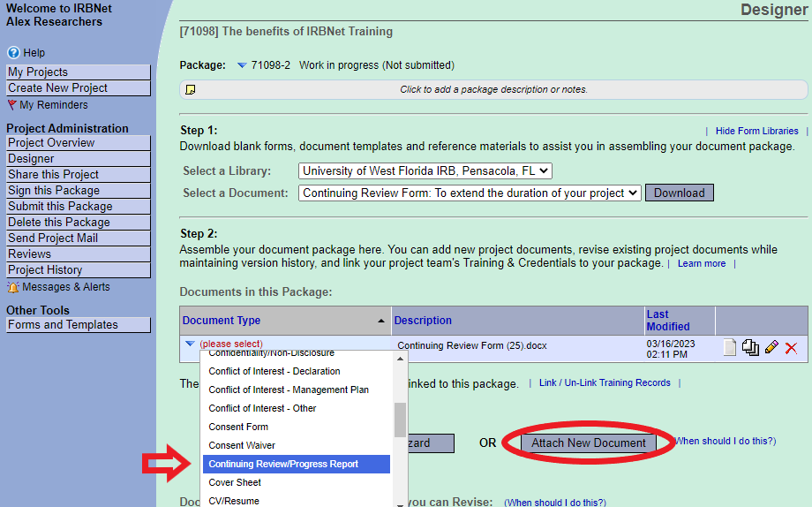The image size is (812, 507).
Task: Open Project History
Action: pos(79,270)
